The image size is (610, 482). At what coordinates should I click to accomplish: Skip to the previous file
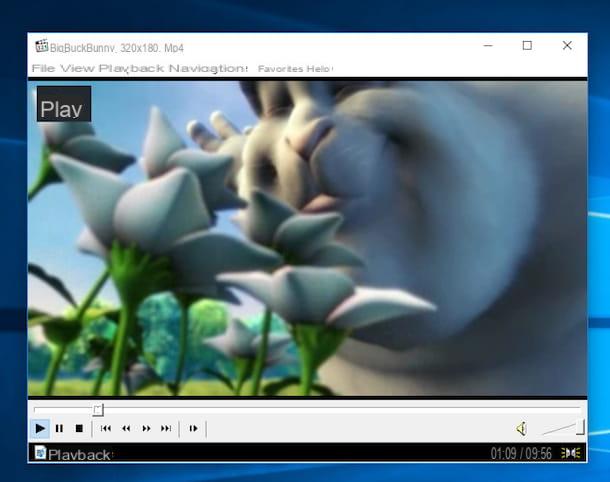click(105, 429)
